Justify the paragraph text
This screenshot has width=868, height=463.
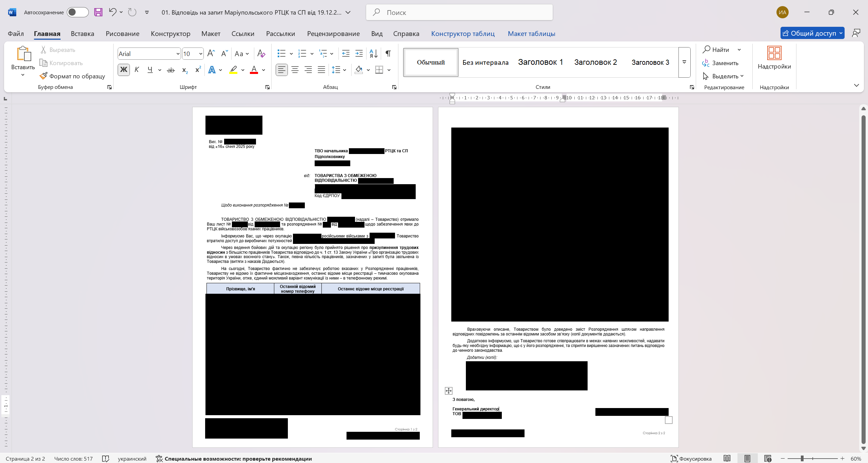(321, 70)
